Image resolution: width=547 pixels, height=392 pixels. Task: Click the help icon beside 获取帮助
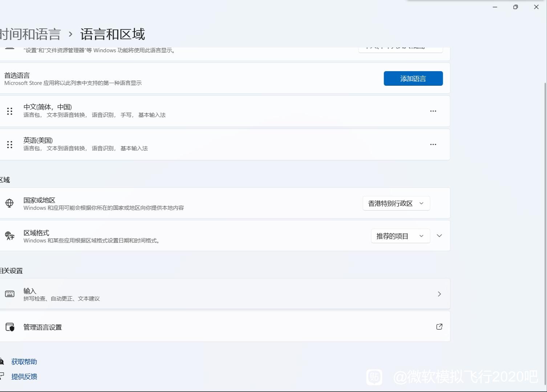tap(2, 362)
